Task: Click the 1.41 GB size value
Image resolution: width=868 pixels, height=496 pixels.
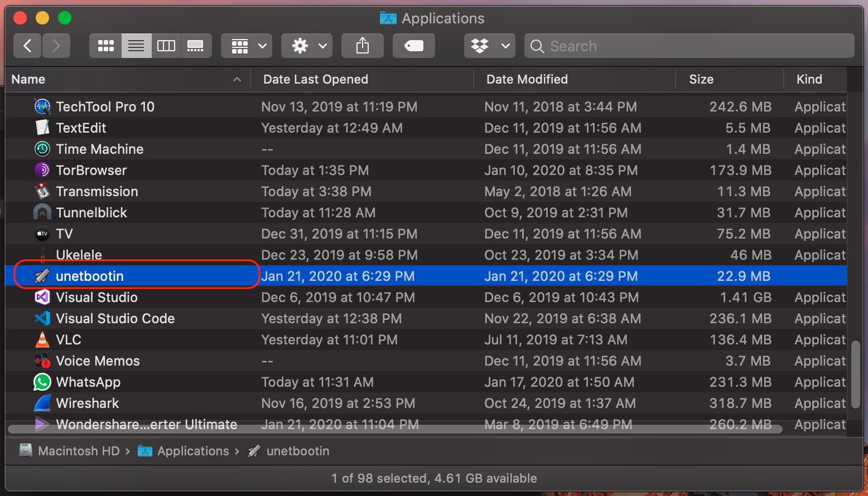Action: click(746, 297)
